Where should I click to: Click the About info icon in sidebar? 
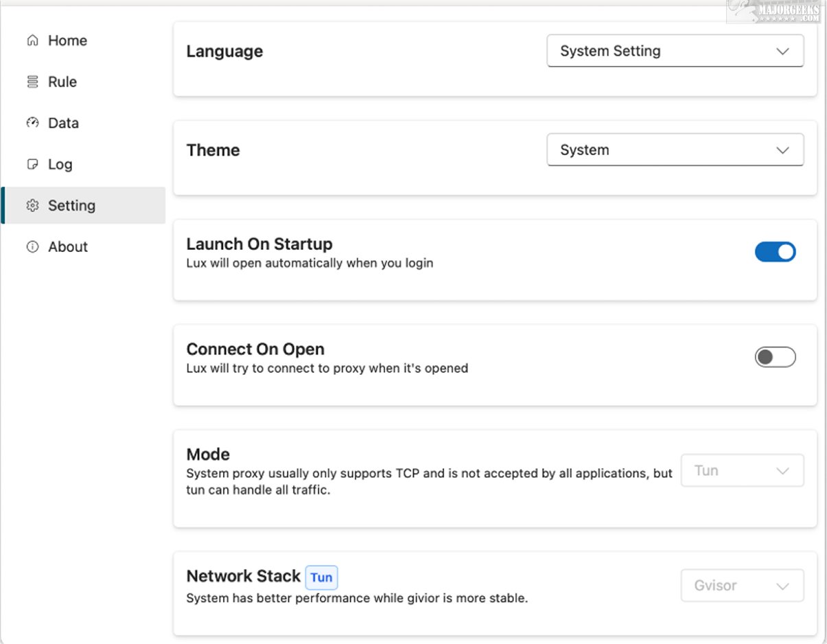(x=32, y=246)
